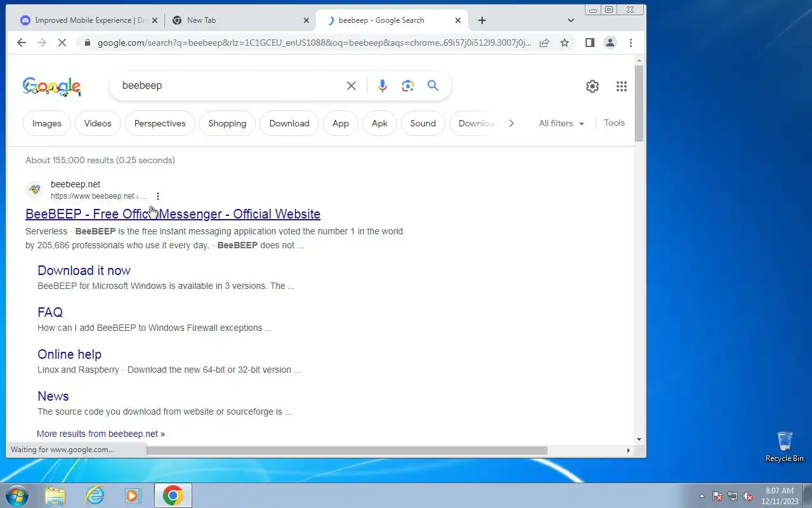The image size is (812, 508).
Task: Close the beebeep Google Search tab
Action: (x=458, y=20)
